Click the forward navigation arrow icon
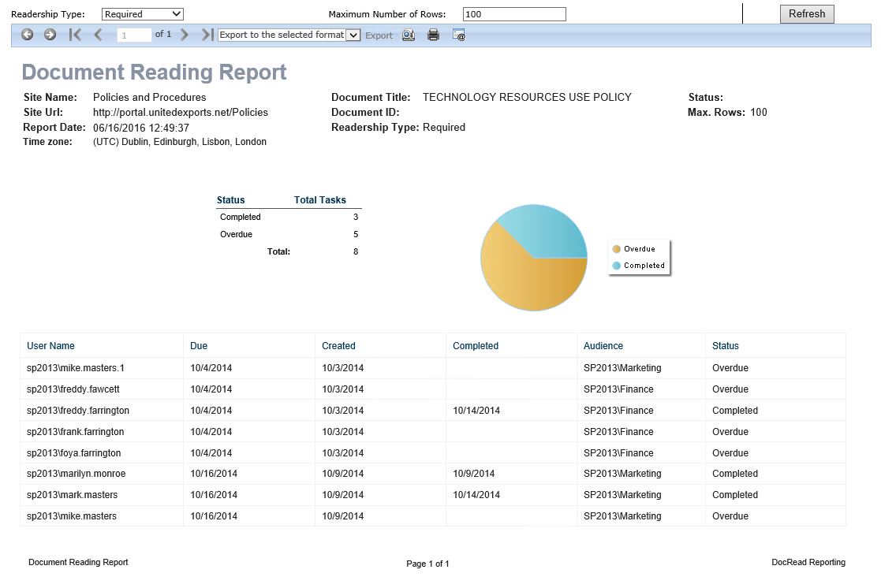The width and height of the screenshot is (881, 588). click(x=50, y=35)
